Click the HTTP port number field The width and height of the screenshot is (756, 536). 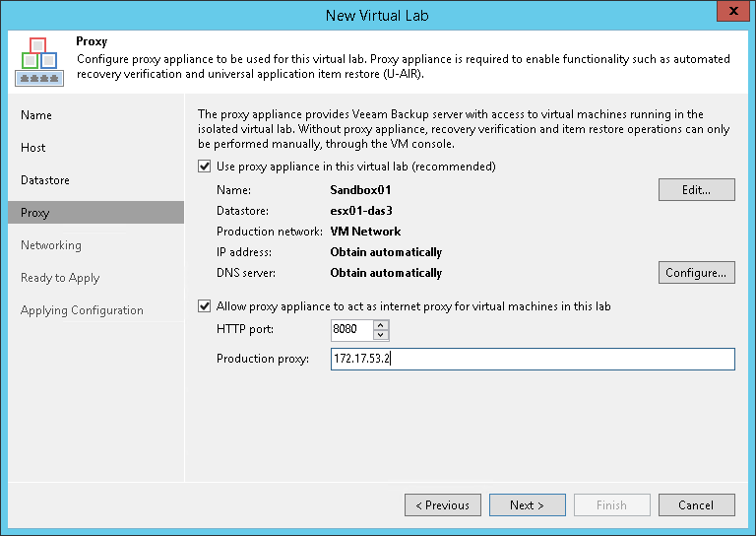coord(352,330)
